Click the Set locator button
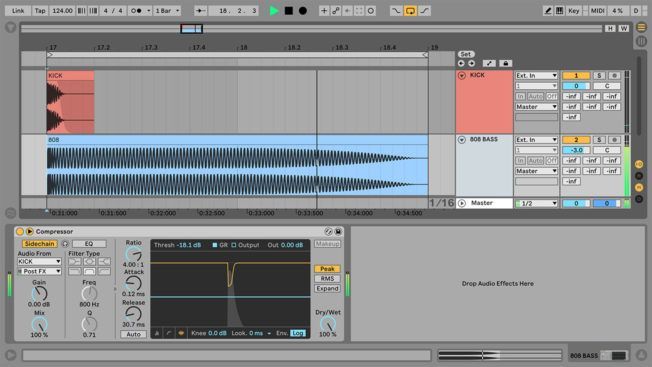 466,54
